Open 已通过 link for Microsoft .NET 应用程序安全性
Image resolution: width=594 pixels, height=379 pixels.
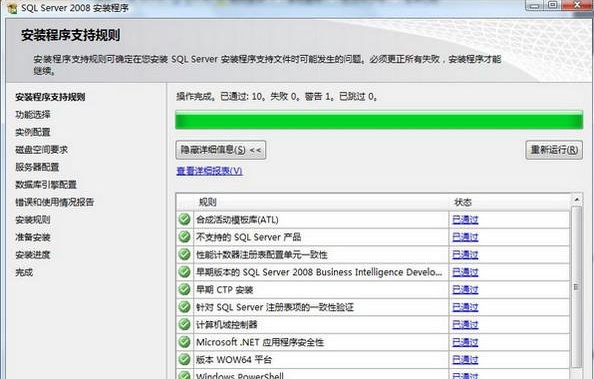tap(465, 342)
